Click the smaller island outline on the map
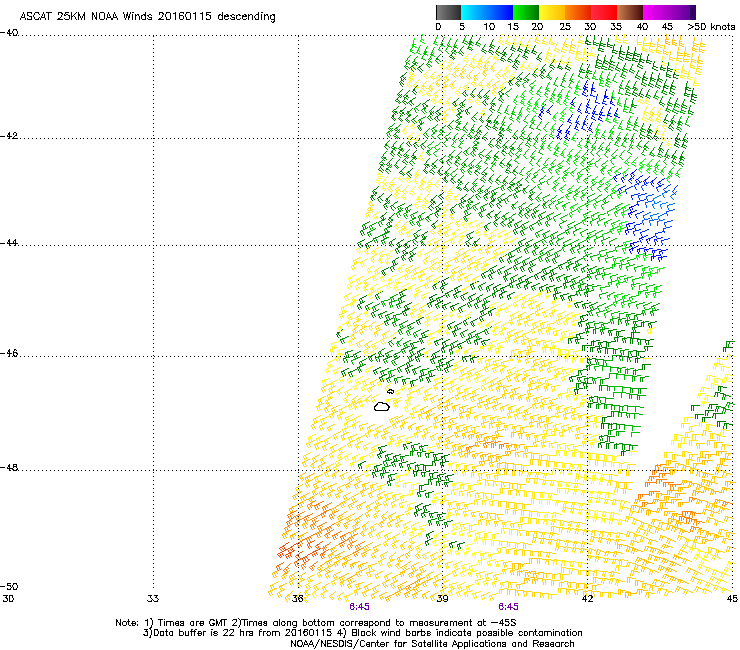Image resolution: width=740 pixels, height=650 pixels. [390, 391]
